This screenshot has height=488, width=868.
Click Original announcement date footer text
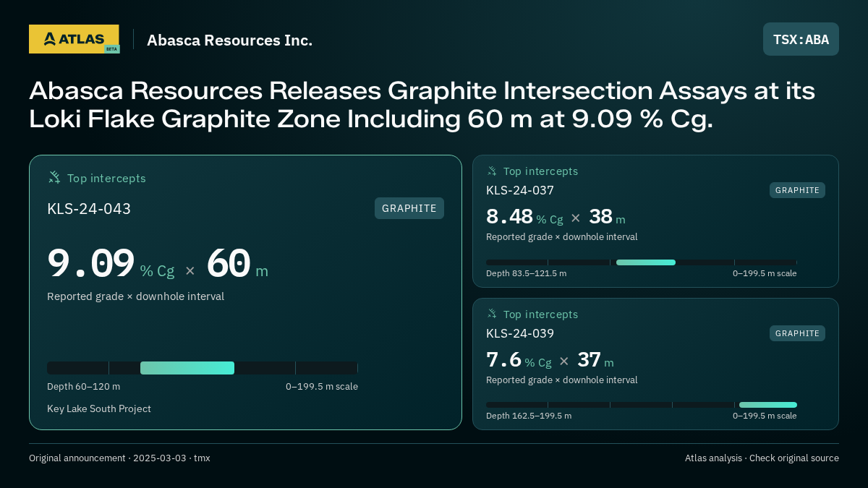[119, 458]
